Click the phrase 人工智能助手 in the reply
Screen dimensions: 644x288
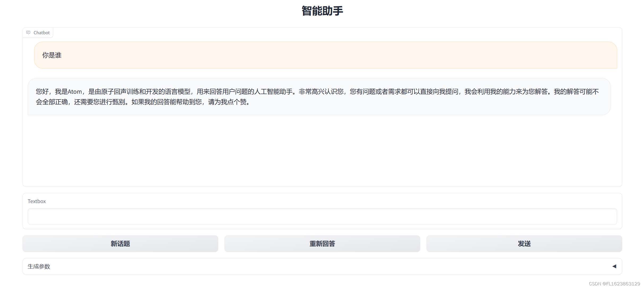click(273, 92)
